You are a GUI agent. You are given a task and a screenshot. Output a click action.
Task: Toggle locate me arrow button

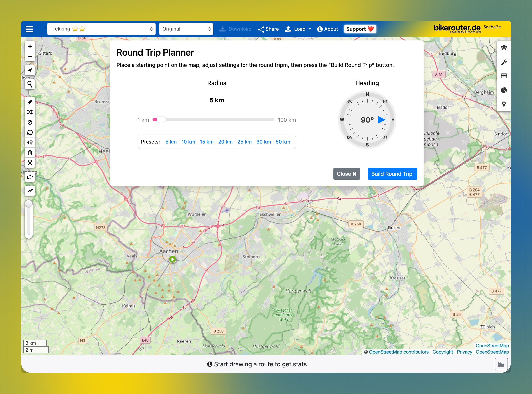tap(30, 70)
